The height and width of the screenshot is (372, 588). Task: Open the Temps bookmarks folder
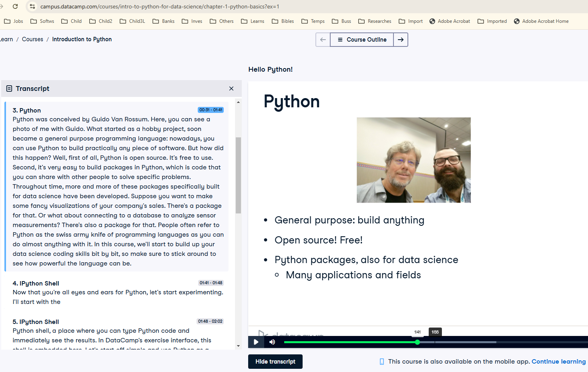(x=313, y=21)
